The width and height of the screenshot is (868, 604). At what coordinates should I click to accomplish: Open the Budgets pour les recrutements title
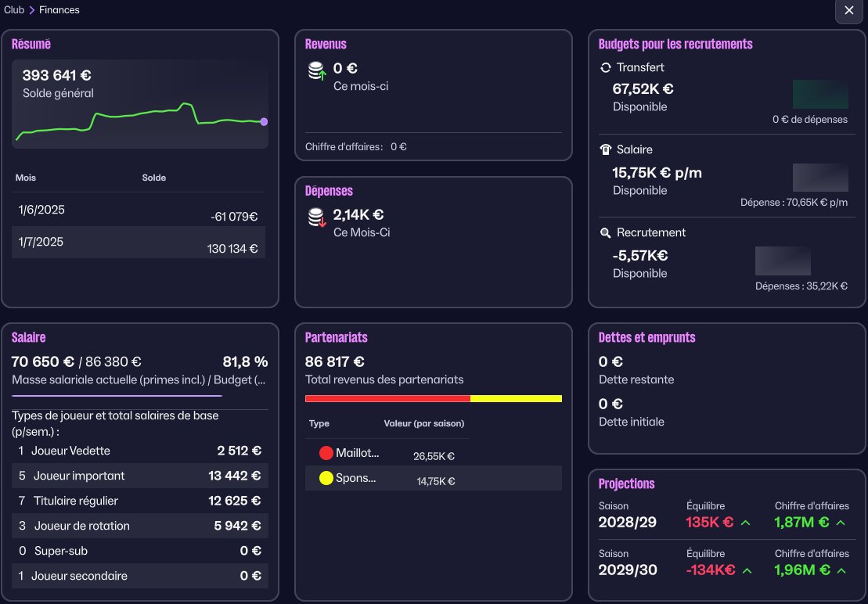[675, 45]
